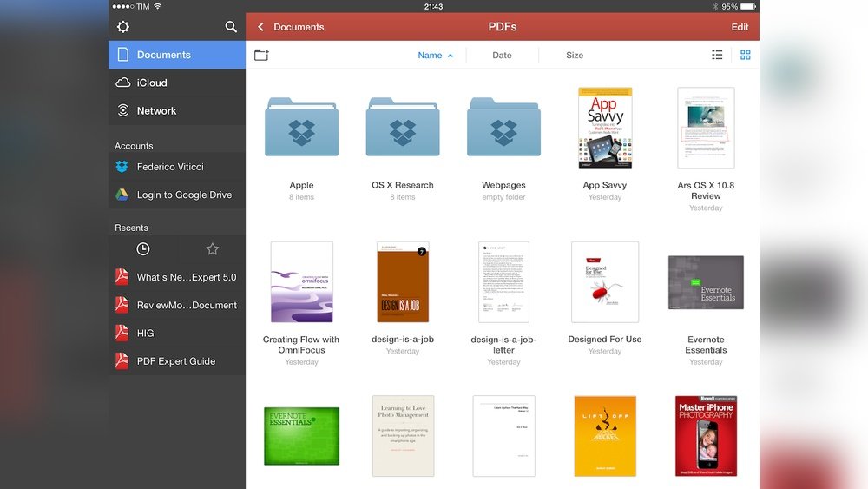Open the yellow Lift Off cover

tap(605, 436)
